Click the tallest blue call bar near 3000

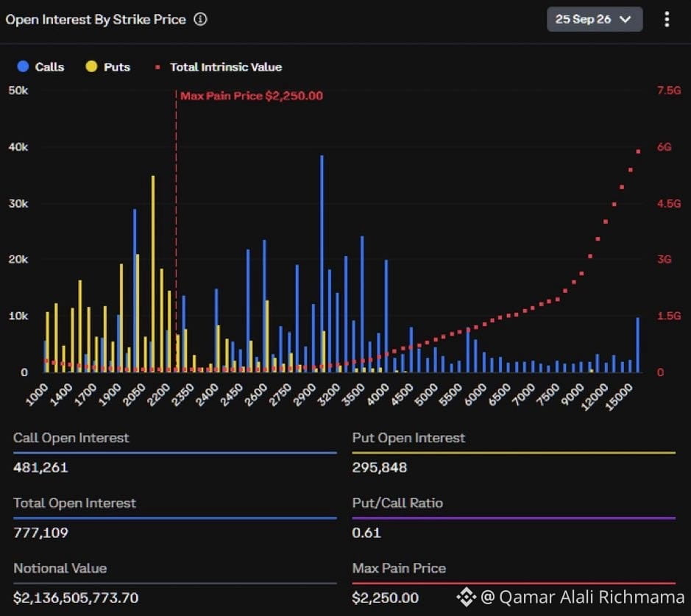[322, 264]
